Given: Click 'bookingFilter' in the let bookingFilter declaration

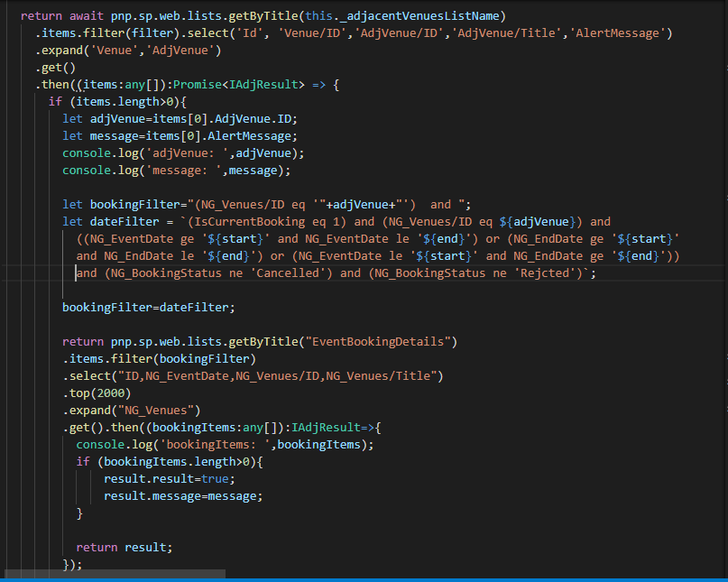Looking at the screenshot, I should [x=135, y=205].
